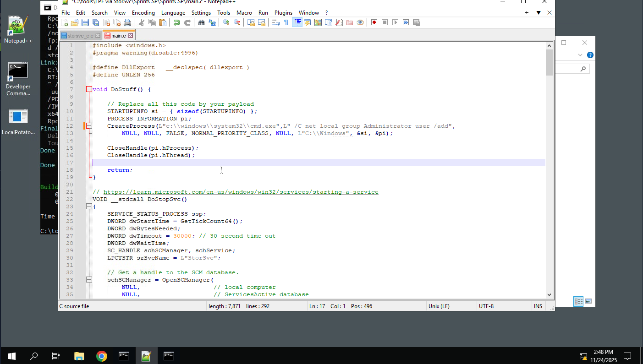Paste from clipboard using the toolbar icon
643x364 pixels.
162,22
